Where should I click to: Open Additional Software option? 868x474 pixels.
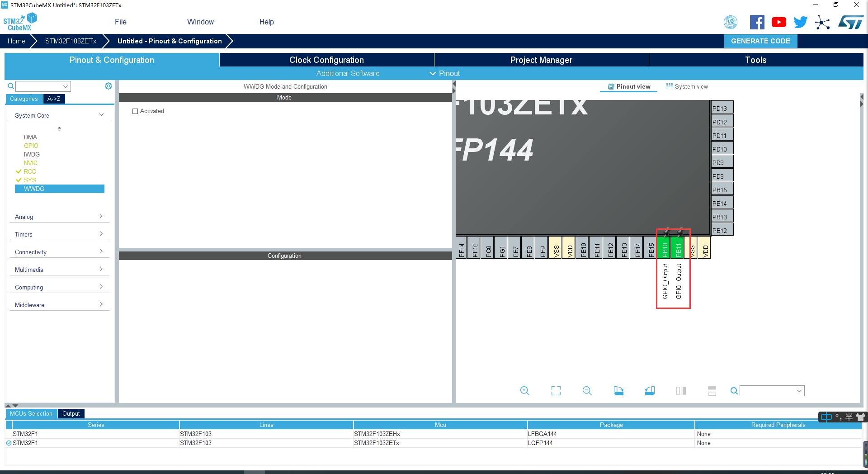348,73
